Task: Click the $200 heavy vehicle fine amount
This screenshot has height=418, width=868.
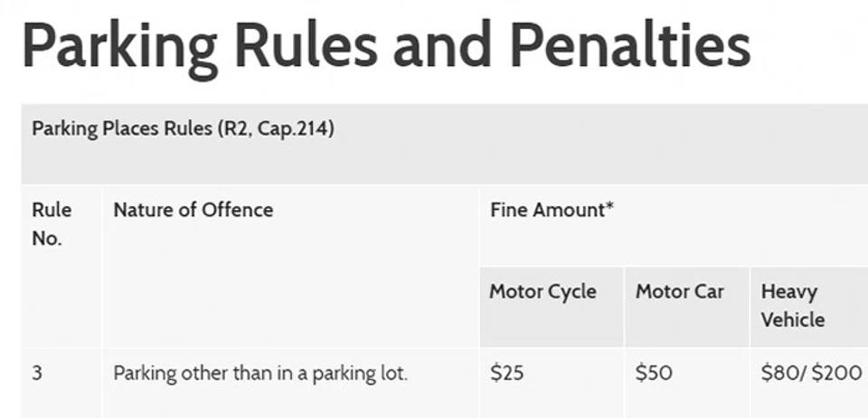Action: click(x=838, y=373)
